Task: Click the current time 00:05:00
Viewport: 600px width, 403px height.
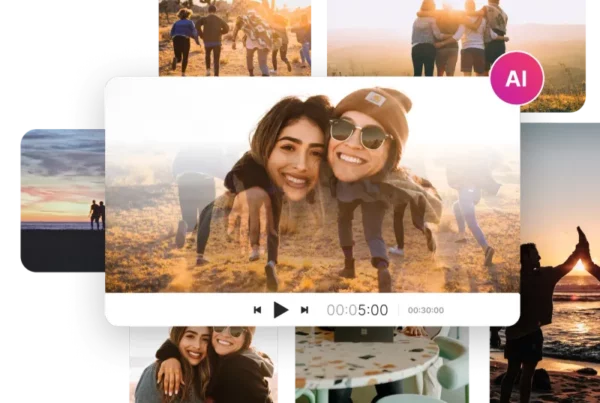Action: [357, 310]
